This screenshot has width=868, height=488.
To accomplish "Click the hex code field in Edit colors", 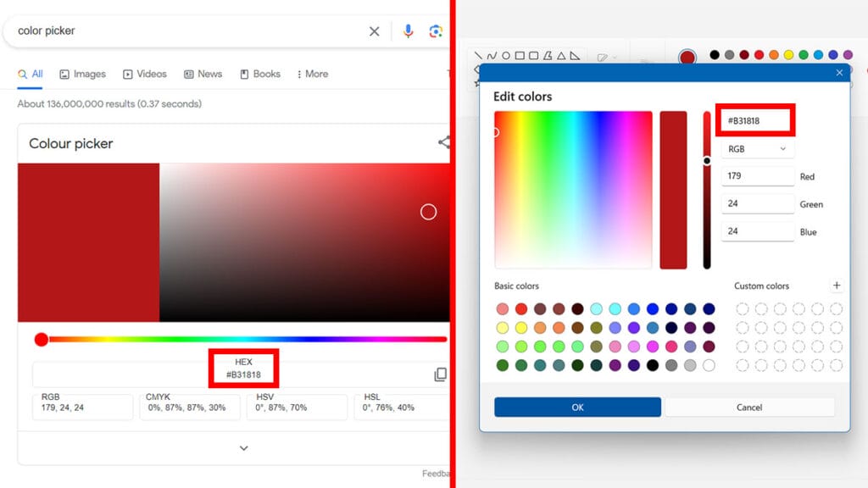I will [x=754, y=120].
